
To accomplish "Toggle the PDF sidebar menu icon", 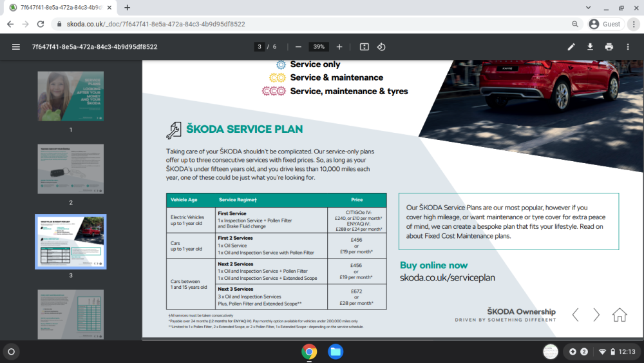I will click(x=16, y=47).
